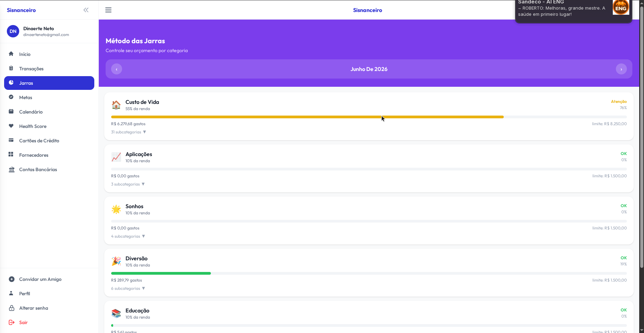Click the Cartões de Crédito card icon
The height and width of the screenshot is (333, 644).
pos(11,140)
